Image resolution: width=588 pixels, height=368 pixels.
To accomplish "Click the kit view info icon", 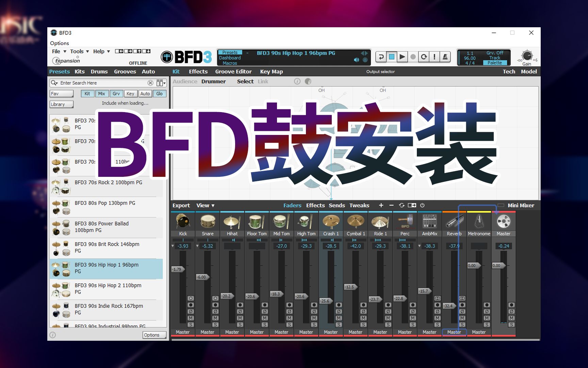I will pyautogui.click(x=297, y=81).
